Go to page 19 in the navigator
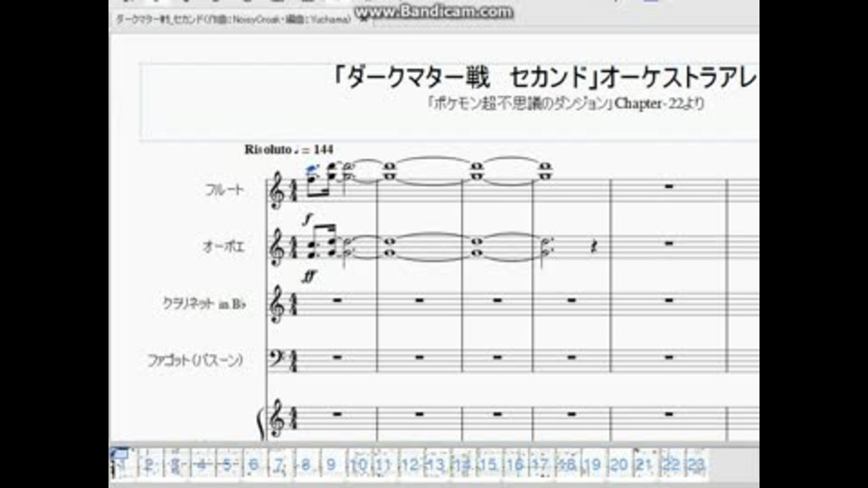Image resolution: width=868 pixels, height=488 pixels. point(593,464)
